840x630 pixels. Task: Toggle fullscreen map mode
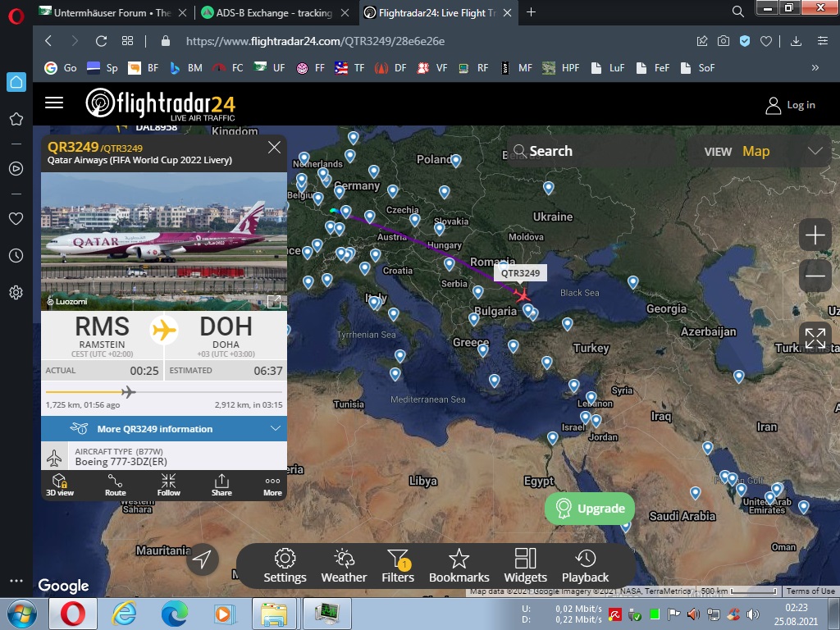pyautogui.click(x=815, y=337)
